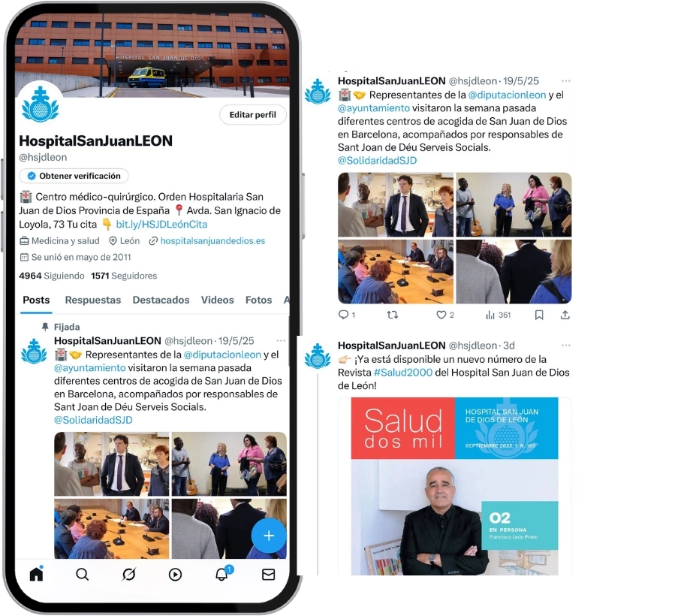Open the Grok icon in the bottom bar
This screenshot has height=616, width=696.
128,574
